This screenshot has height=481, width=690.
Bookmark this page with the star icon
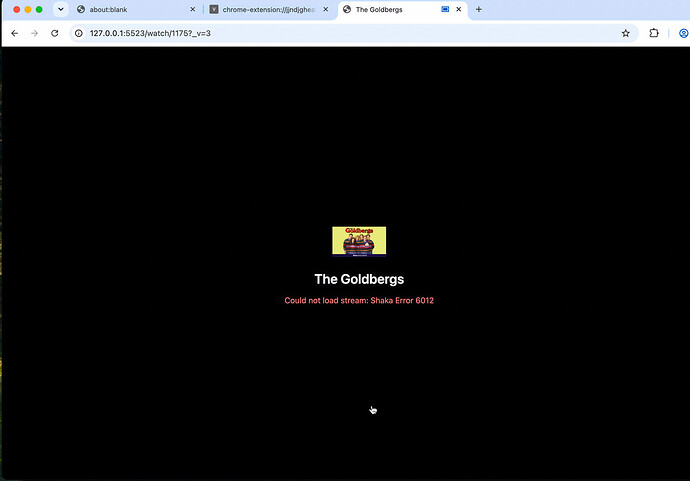(x=625, y=33)
